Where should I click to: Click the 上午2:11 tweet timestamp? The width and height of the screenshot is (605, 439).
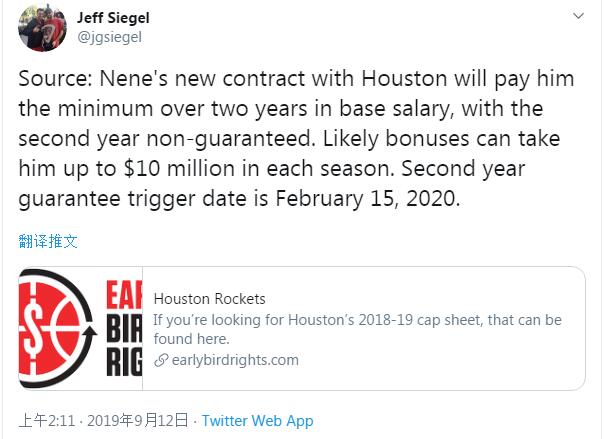pos(47,420)
